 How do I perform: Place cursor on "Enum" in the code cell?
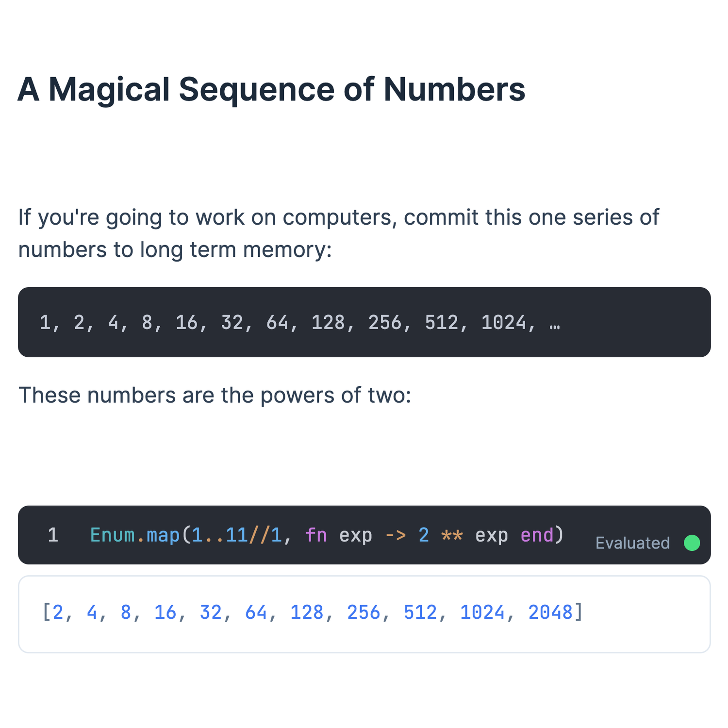[112, 535]
